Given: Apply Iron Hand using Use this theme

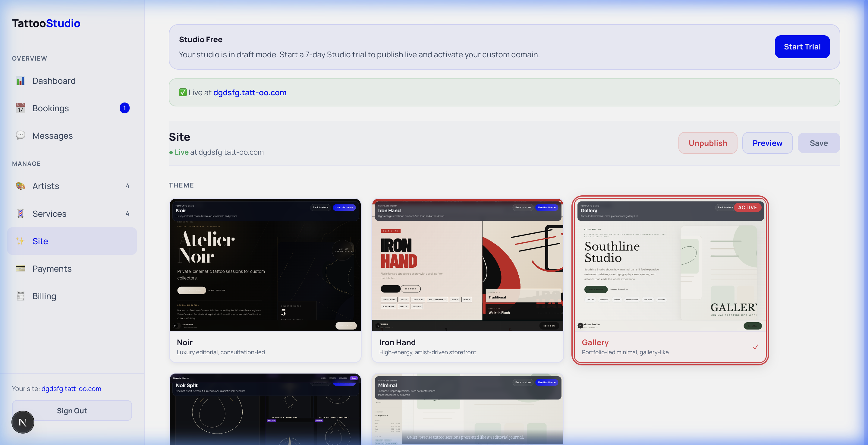Looking at the screenshot, I should (x=546, y=207).
